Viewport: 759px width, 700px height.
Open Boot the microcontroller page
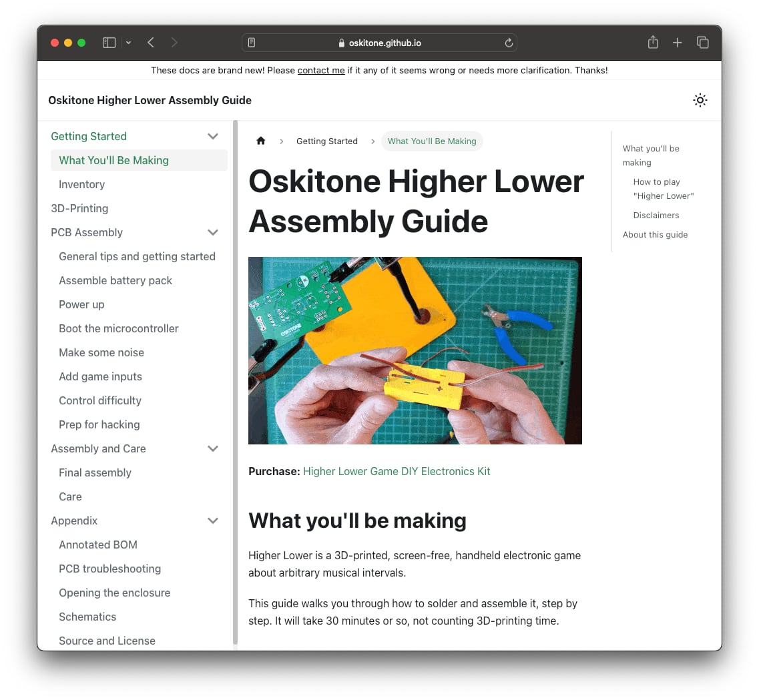(119, 328)
